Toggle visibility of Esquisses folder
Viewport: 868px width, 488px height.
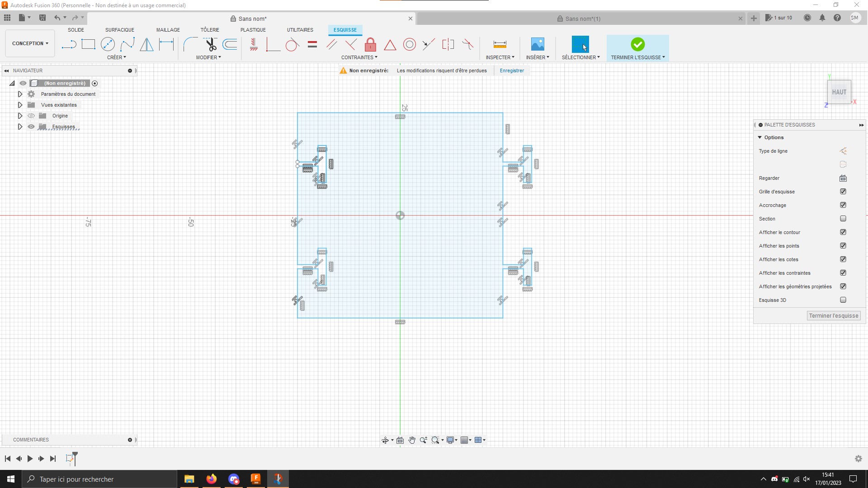(31, 127)
